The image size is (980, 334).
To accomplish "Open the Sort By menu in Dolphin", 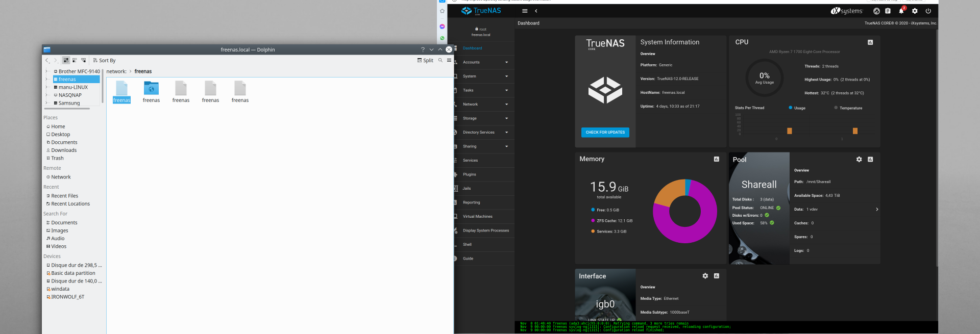I will tap(104, 60).
